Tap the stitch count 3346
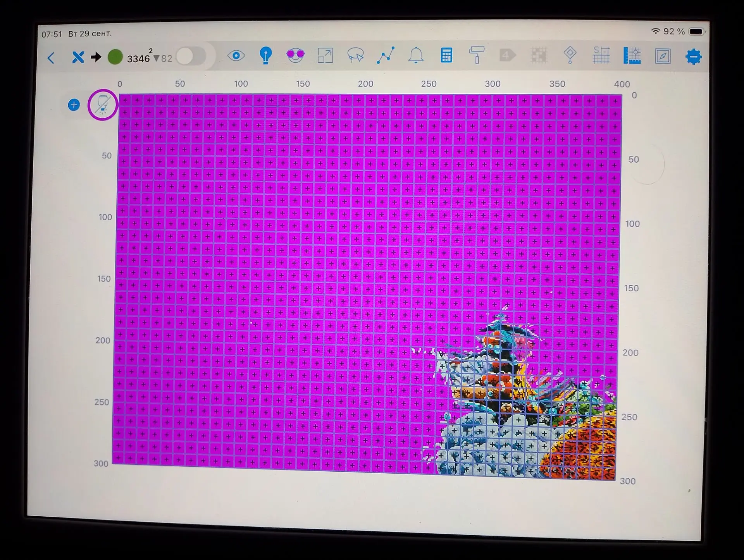This screenshot has width=744, height=560. (138, 59)
